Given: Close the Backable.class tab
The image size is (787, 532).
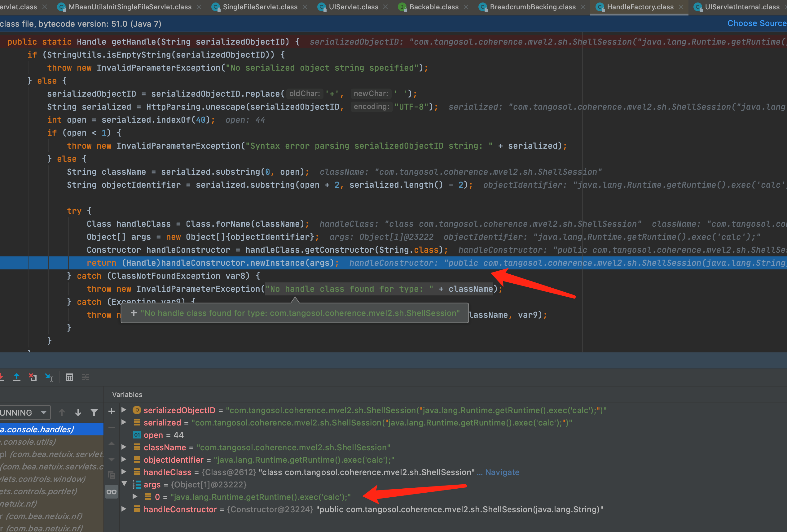Looking at the screenshot, I should tap(466, 7).
